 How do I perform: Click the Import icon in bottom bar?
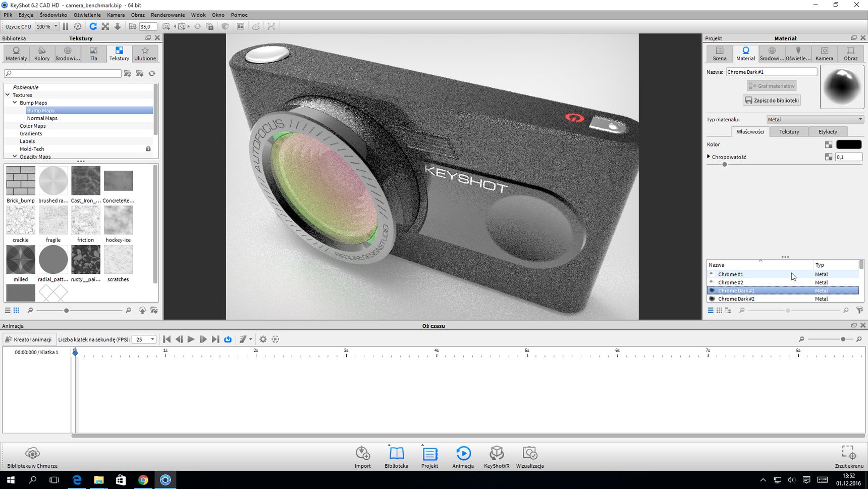363,457
